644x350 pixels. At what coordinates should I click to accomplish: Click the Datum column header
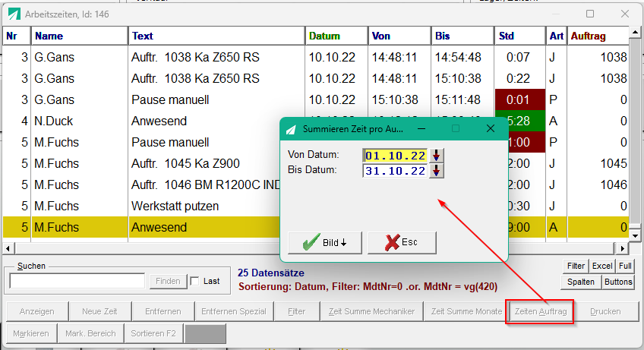click(x=336, y=36)
